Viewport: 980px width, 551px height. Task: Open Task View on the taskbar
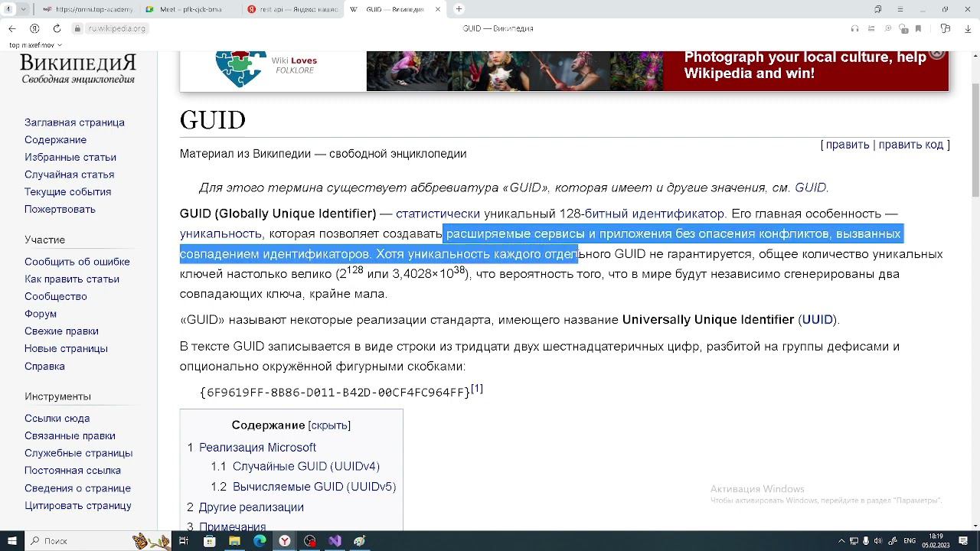coord(184,541)
